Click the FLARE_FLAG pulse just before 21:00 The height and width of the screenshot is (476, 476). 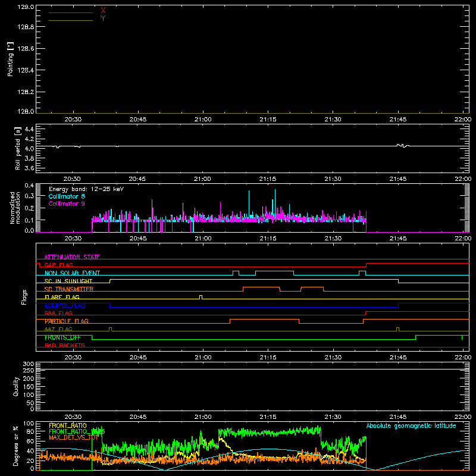tap(201, 297)
